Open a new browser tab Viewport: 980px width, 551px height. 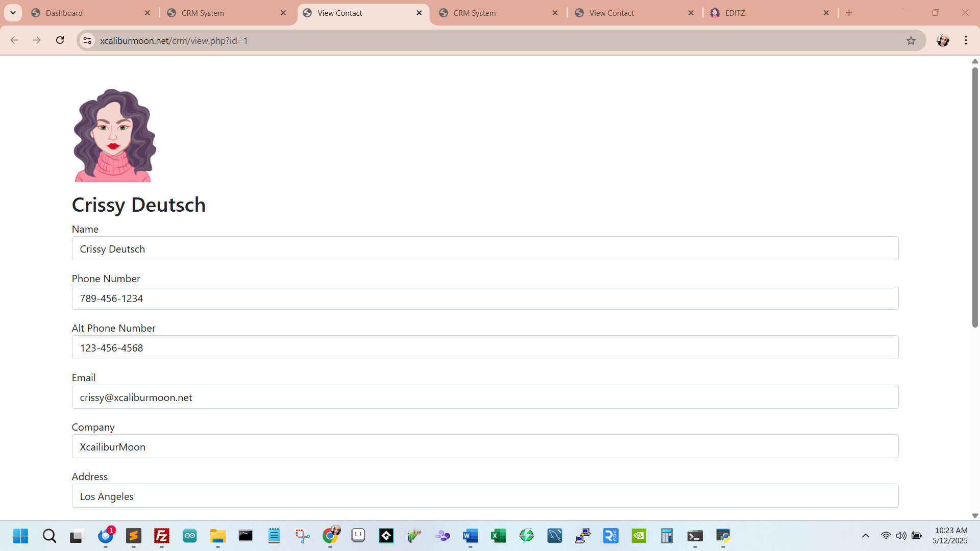849,13
